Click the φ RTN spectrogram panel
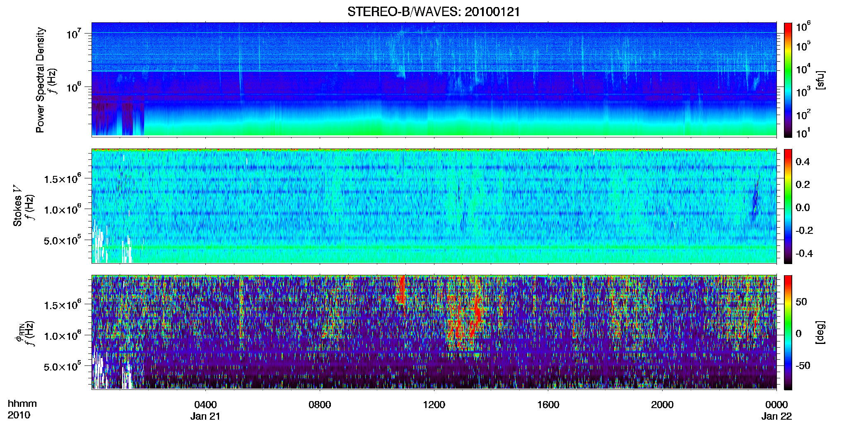868x447 pixels. (x=434, y=332)
